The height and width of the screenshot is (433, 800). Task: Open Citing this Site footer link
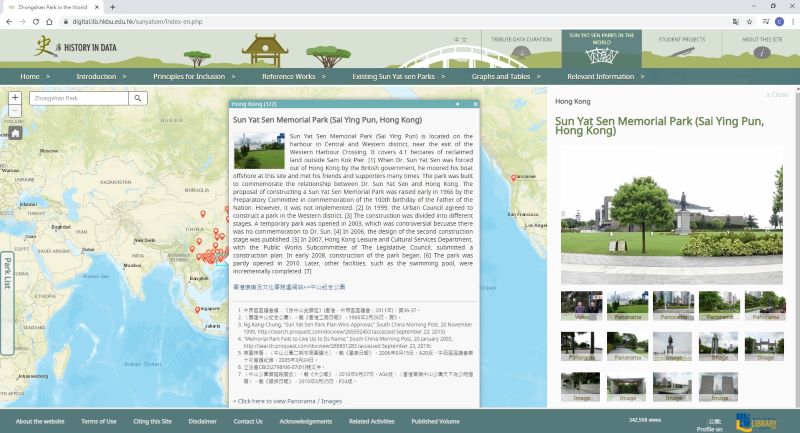coord(153,422)
